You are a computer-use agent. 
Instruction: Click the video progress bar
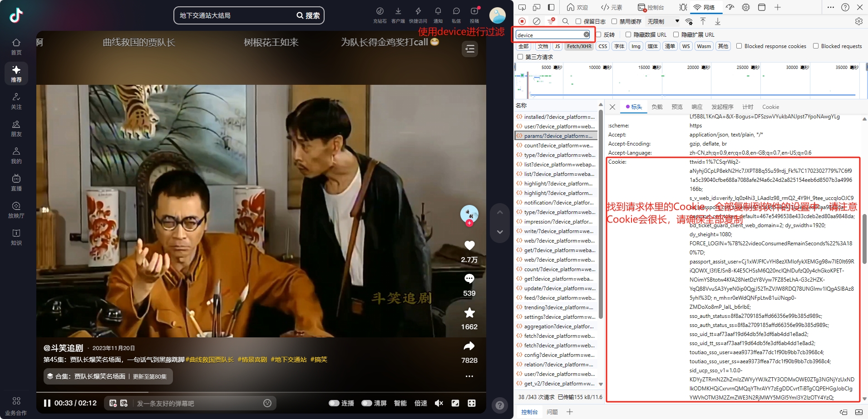[x=261, y=392]
